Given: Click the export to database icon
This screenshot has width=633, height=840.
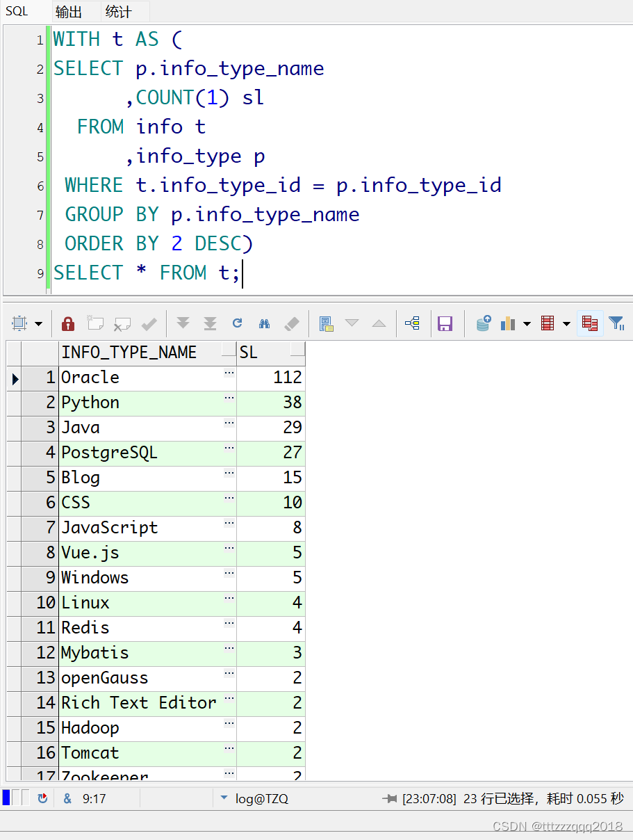Looking at the screenshot, I should tap(484, 323).
